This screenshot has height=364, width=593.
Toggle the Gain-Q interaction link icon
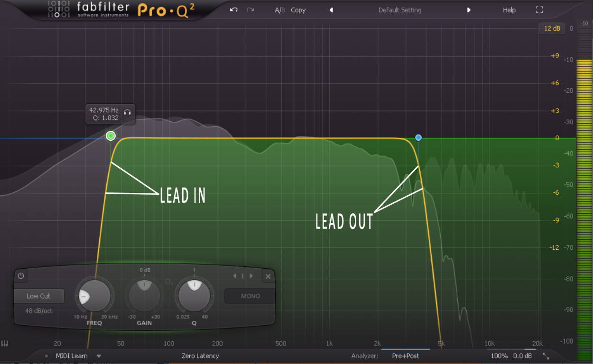point(169,282)
